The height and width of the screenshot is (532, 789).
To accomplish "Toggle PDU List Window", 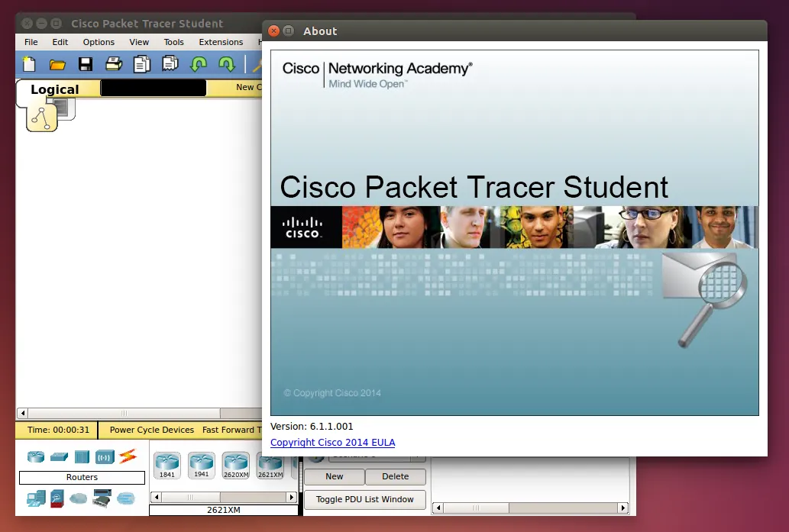I will coord(364,499).
